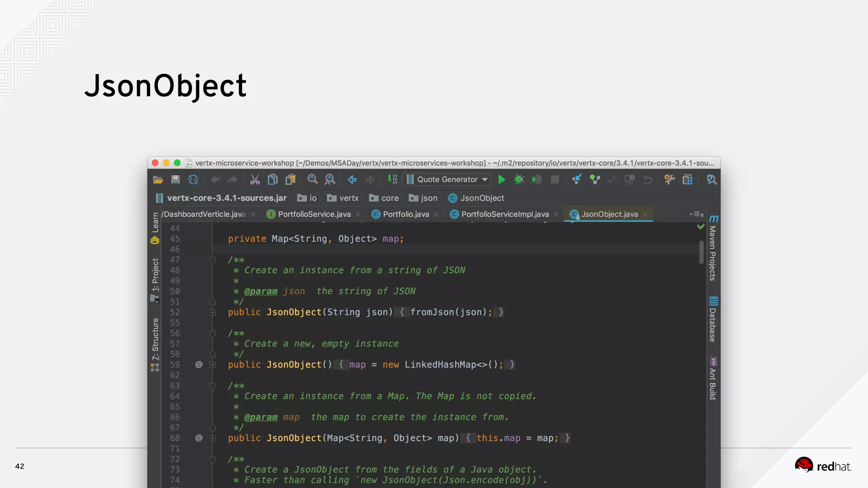The width and height of the screenshot is (868, 488).
Task: Click the Save All floppy icon
Action: pyautogui.click(x=175, y=180)
